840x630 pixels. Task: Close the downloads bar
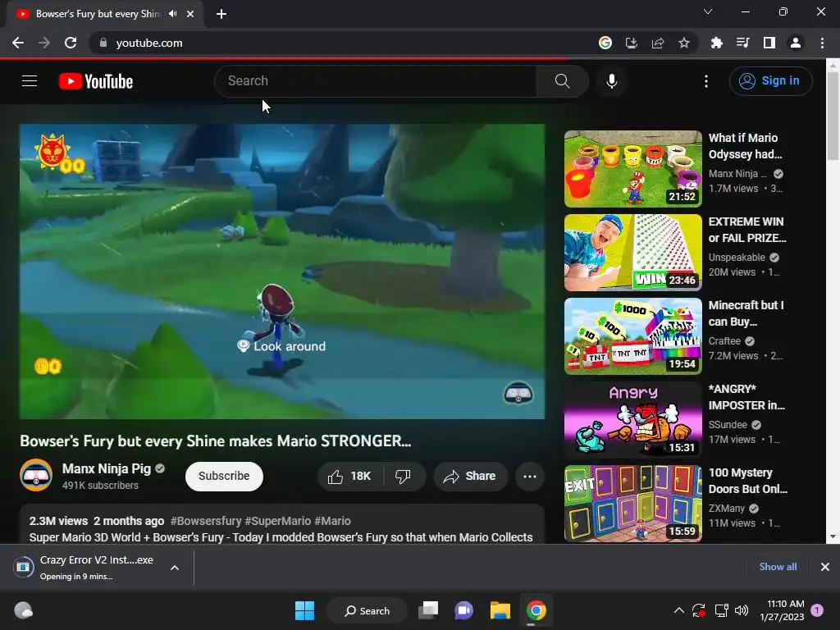pyautogui.click(x=825, y=567)
